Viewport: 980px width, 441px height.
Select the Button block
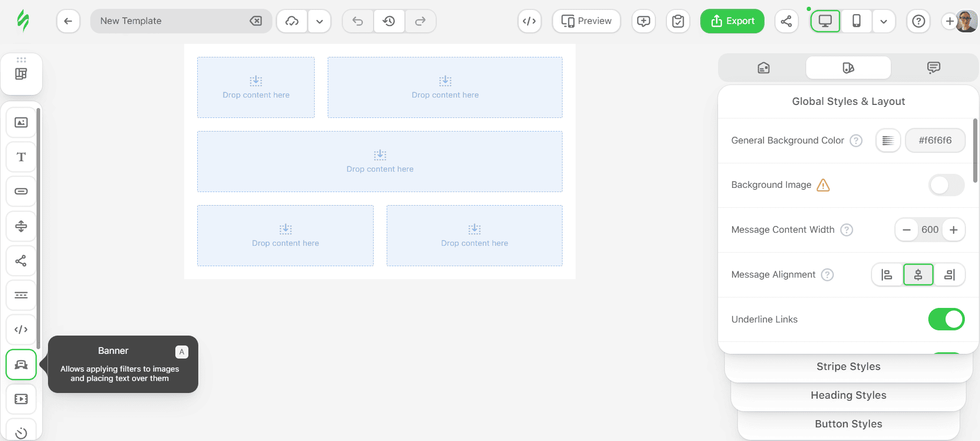click(x=21, y=192)
